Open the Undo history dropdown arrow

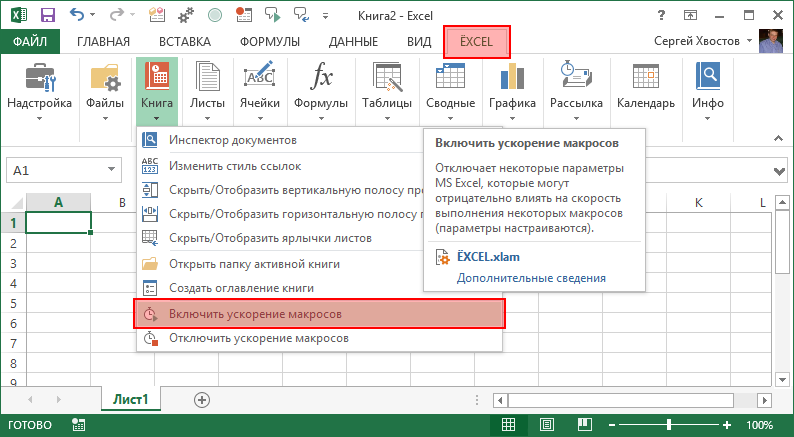click(93, 15)
